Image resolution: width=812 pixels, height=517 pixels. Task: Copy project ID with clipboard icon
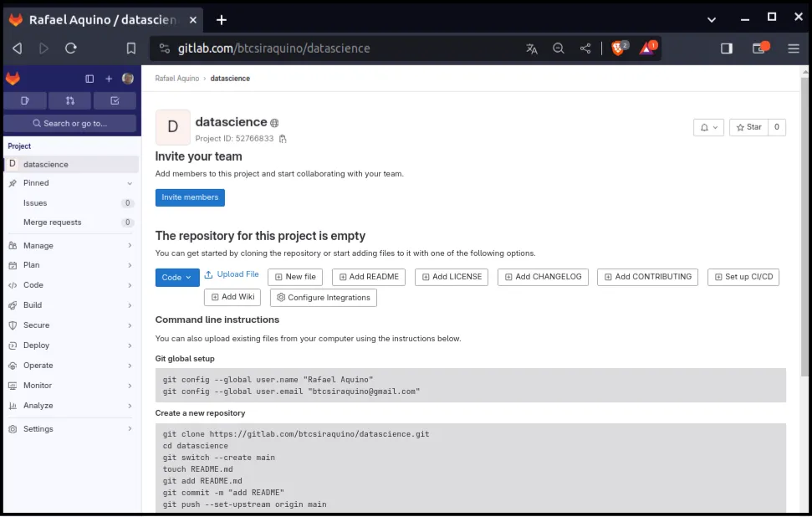tap(283, 139)
